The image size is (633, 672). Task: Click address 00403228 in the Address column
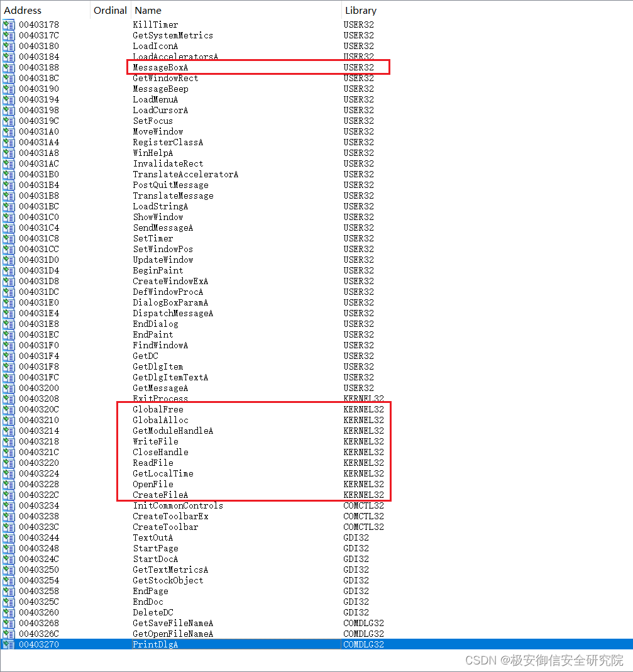point(39,484)
